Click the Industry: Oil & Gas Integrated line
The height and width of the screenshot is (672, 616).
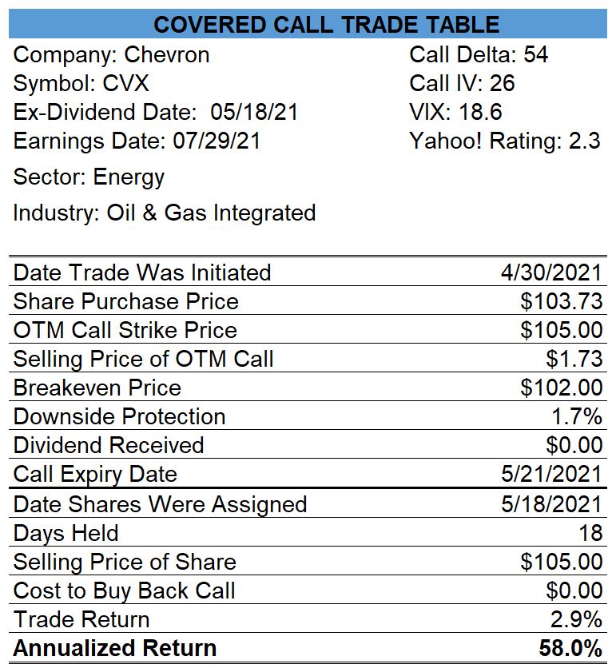click(x=164, y=213)
